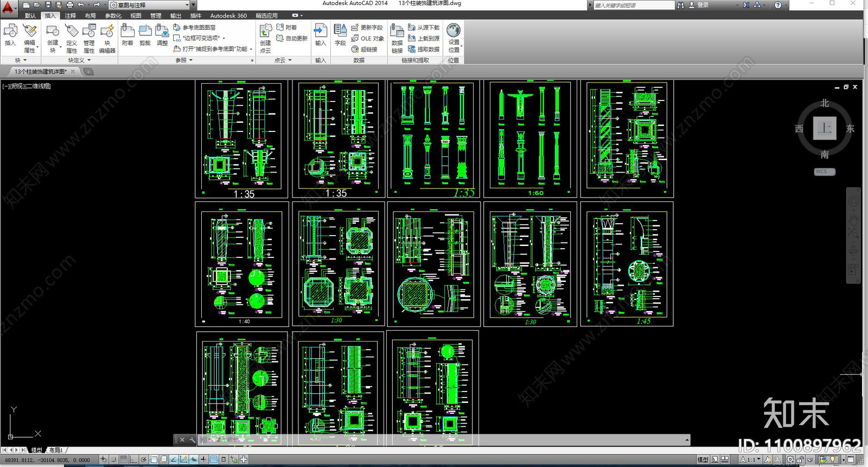Viewport: 868px width, 467px height.
Task: Undo the last action with the undo arrow
Action: point(81,5)
